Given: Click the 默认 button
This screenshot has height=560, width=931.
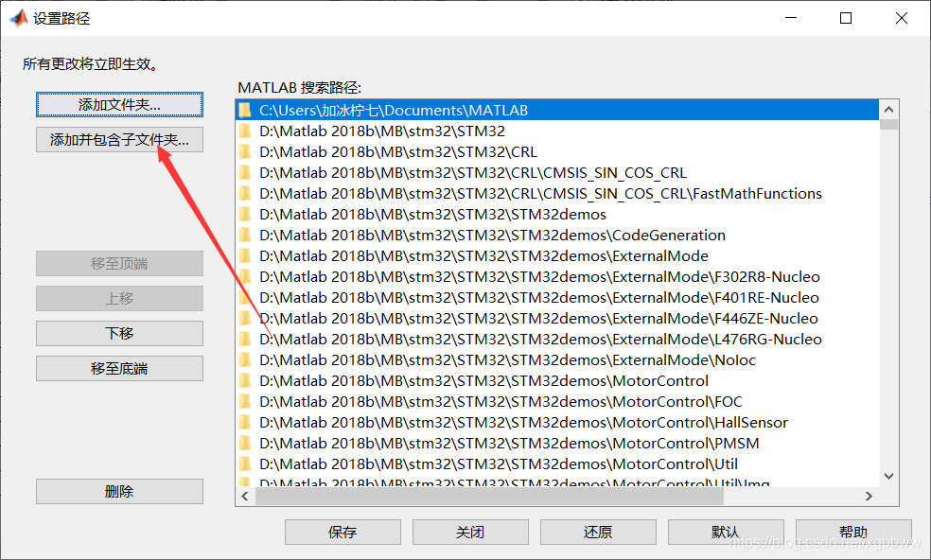Looking at the screenshot, I should [726, 532].
